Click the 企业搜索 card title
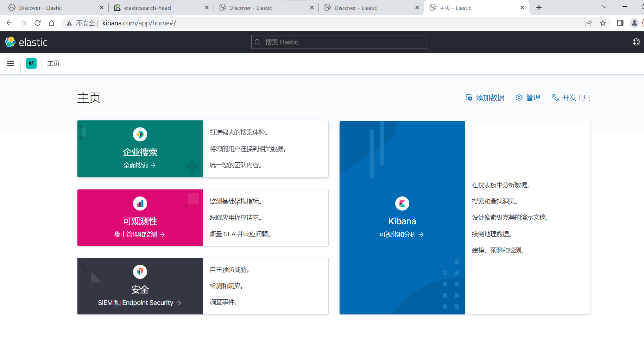Screen dimensions: 644x338 (140, 152)
